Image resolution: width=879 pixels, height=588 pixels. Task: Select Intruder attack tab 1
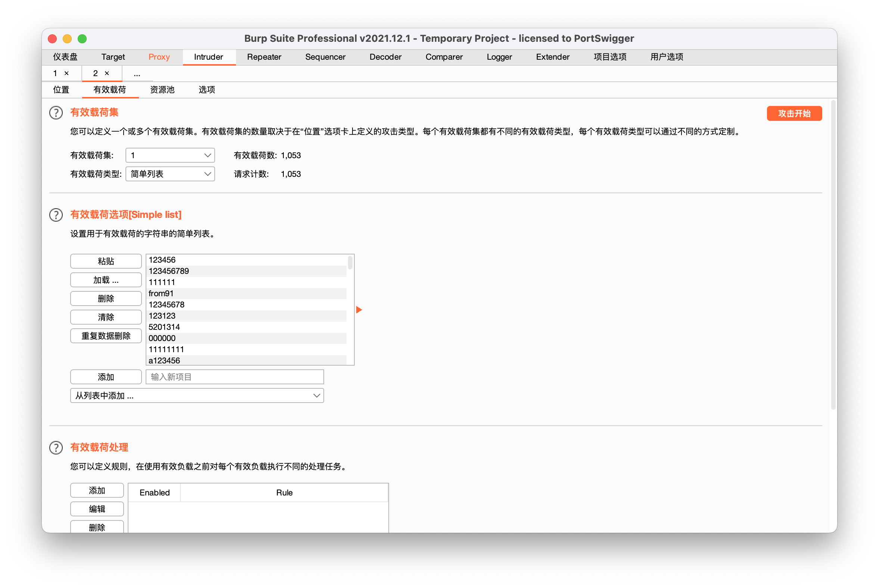coord(56,73)
